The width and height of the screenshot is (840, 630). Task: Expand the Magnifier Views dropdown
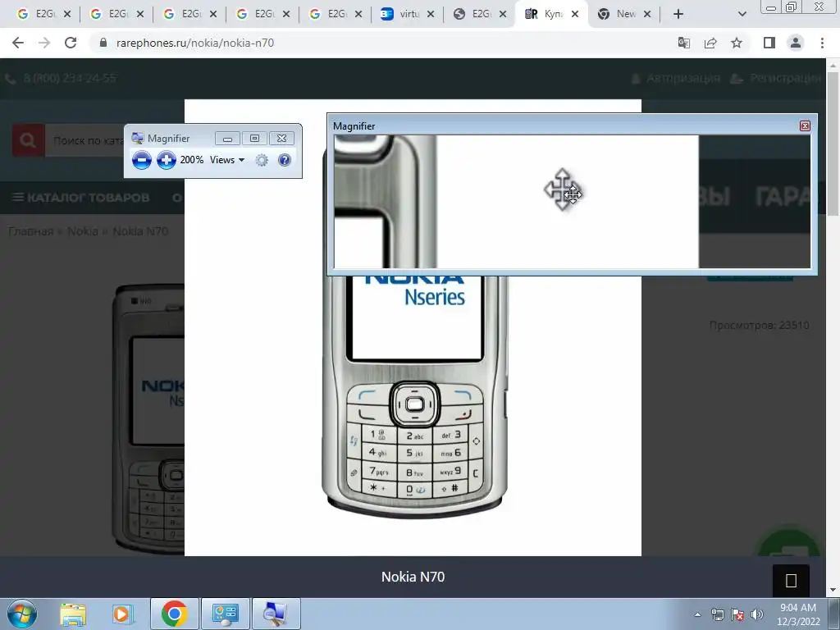coord(227,160)
